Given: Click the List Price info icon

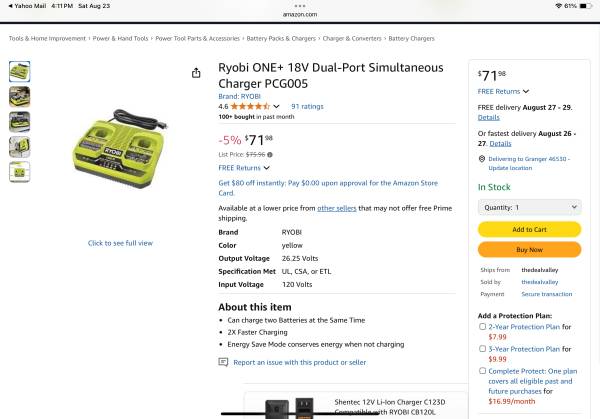Looking at the screenshot, I should click(270, 155).
